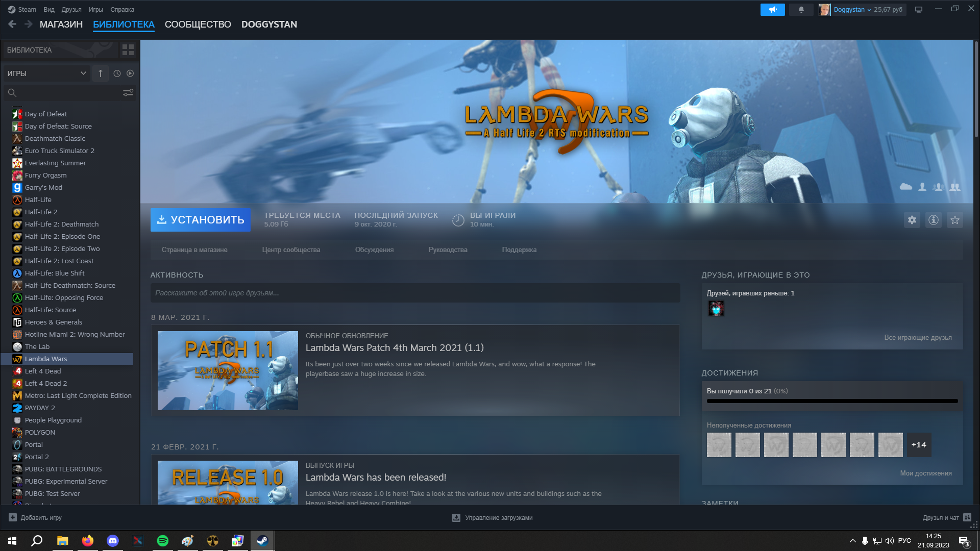Open Страница в магазине link

click(194, 249)
